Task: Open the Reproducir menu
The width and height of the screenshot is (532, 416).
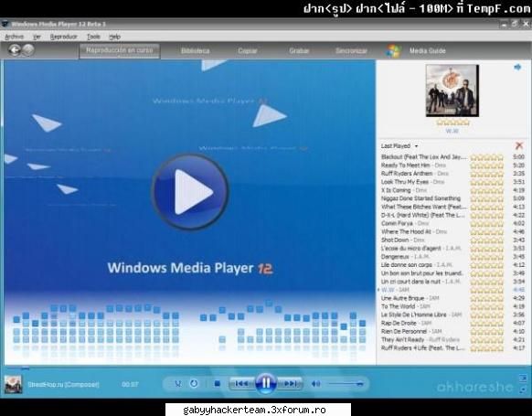Action: coord(63,37)
